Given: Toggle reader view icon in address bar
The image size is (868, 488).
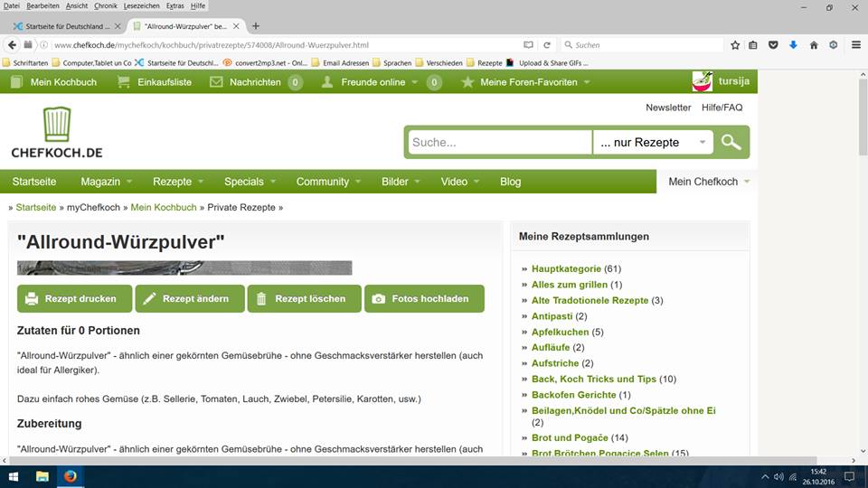Looking at the screenshot, I should [x=529, y=44].
